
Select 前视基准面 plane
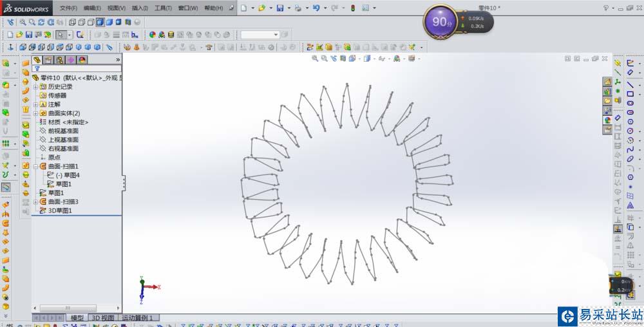point(59,131)
